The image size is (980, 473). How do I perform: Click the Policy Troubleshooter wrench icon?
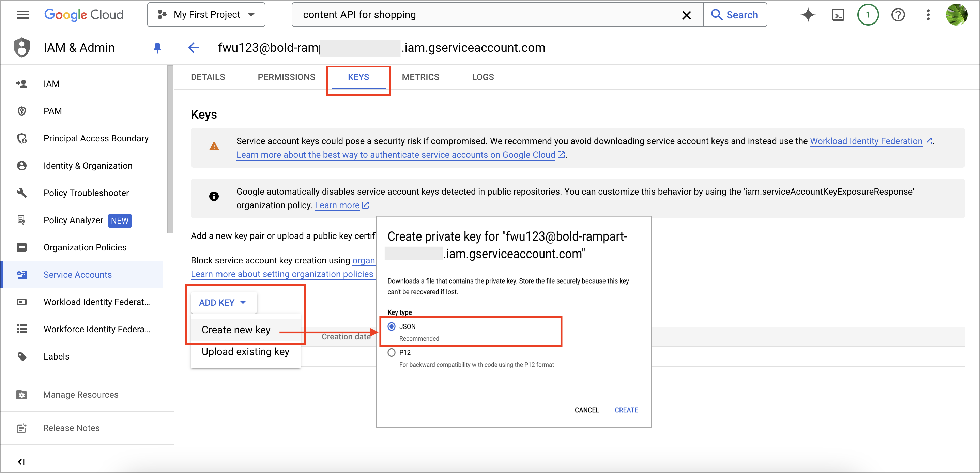pyautogui.click(x=22, y=193)
